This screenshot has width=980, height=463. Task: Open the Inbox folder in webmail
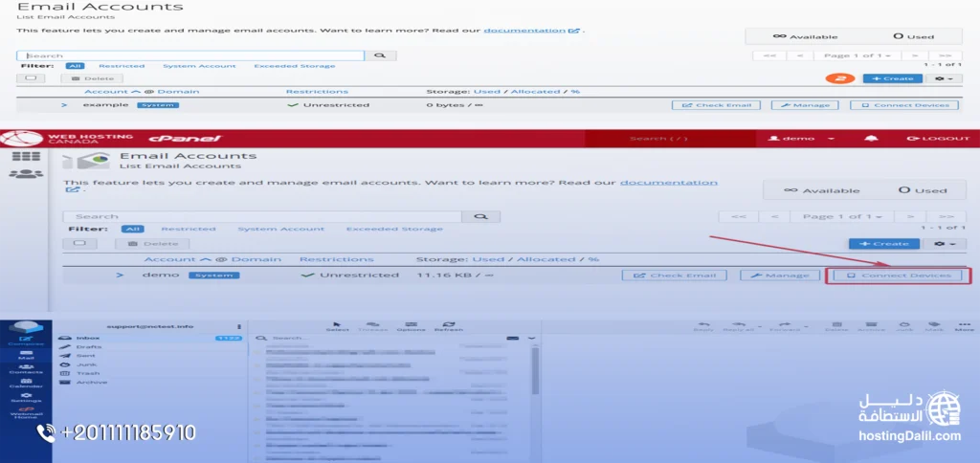pos(150,338)
